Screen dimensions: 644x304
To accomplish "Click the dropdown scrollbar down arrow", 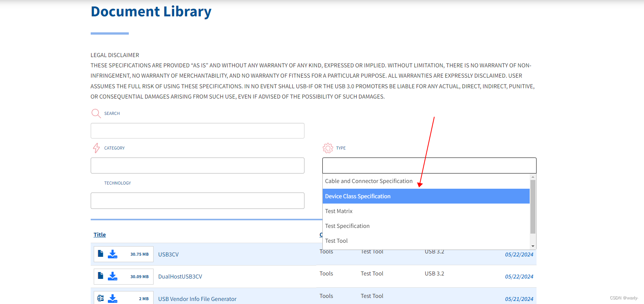I will tap(533, 246).
